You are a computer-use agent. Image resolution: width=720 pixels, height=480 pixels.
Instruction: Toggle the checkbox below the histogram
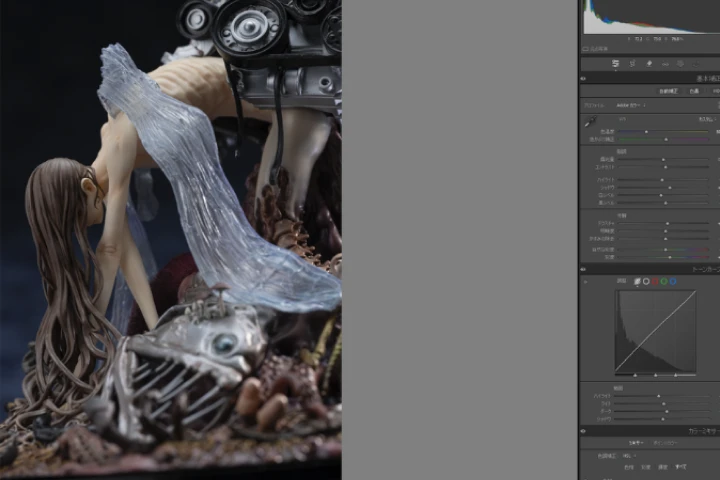pyautogui.click(x=585, y=49)
